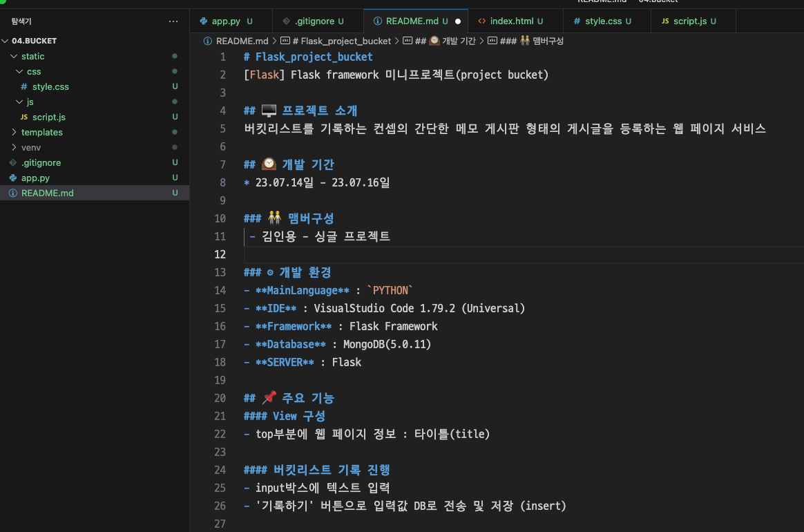Click the HTML icon on index.html tab
Image resolution: width=804 pixels, height=532 pixels.
482,21
